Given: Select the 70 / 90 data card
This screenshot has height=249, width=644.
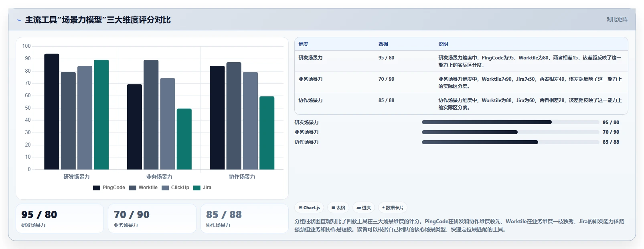Looking at the screenshot, I should pyautogui.click(x=152, y=218).
